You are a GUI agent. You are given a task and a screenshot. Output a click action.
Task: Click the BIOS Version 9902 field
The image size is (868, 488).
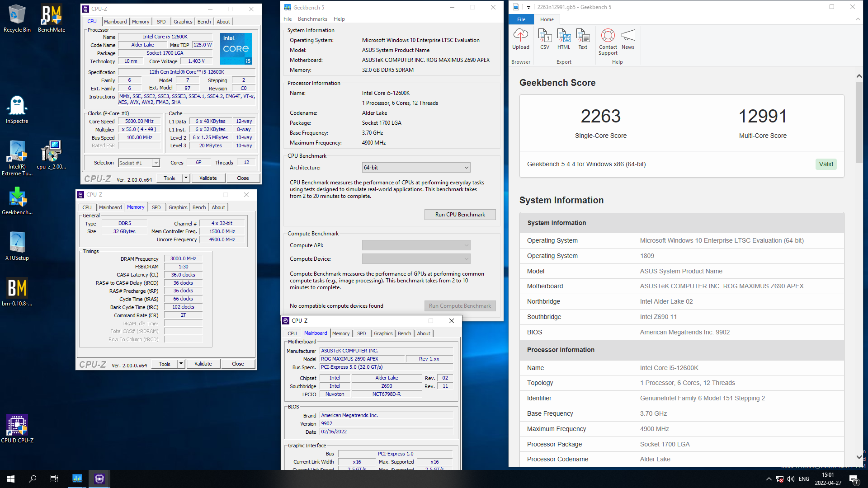pyautogui.click(x=386, y=424)
